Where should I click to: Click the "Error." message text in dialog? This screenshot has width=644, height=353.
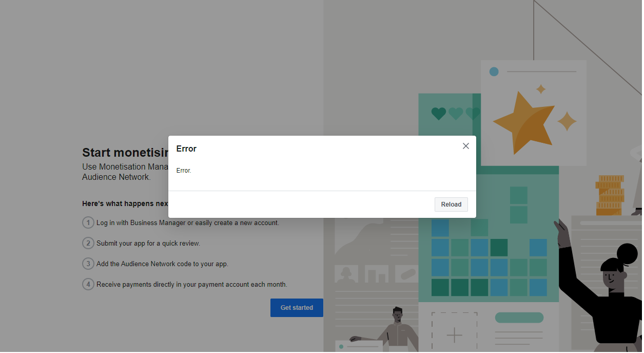[184, 170]
